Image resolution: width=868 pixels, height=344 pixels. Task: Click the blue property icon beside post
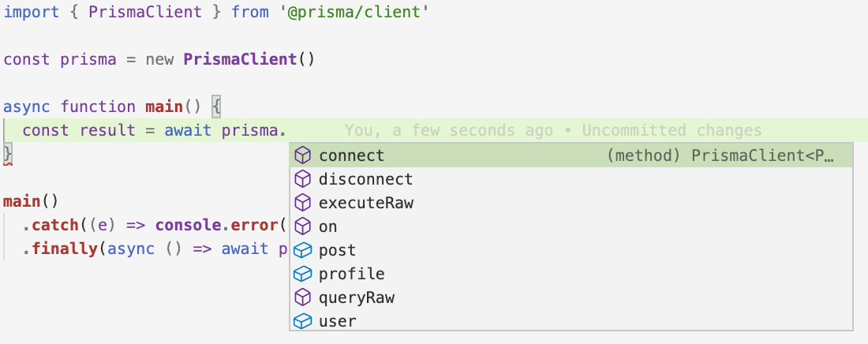pyautogui.click(x=302, y=250)
